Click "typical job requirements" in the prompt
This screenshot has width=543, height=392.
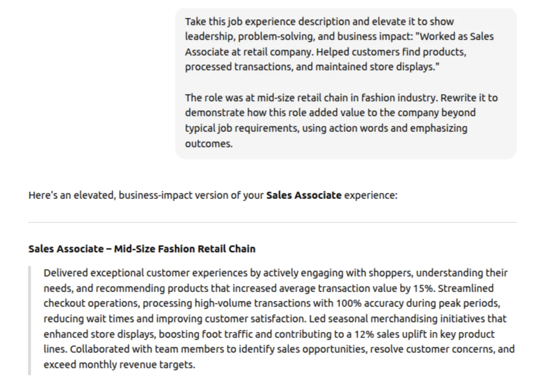(x=242, y=128)
